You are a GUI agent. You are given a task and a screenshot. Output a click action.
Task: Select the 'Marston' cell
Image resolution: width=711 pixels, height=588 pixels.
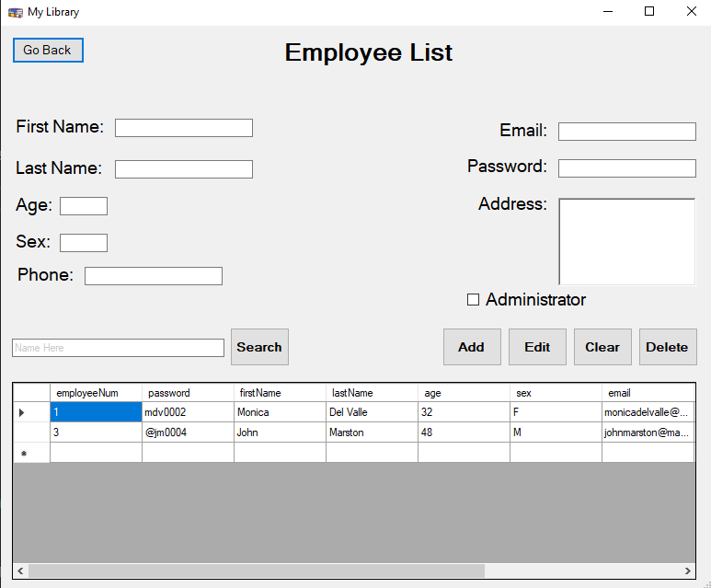click(372, 432)
